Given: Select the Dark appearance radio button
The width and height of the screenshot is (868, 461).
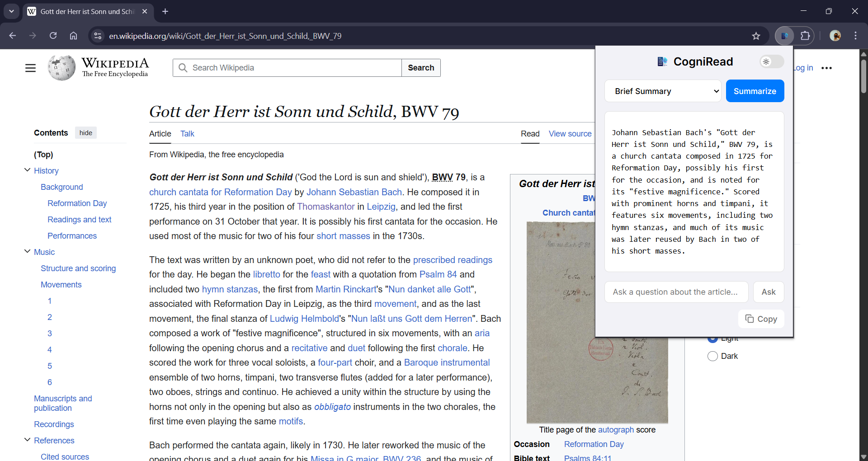Looking at the screenshot, I should pos(712,356).
